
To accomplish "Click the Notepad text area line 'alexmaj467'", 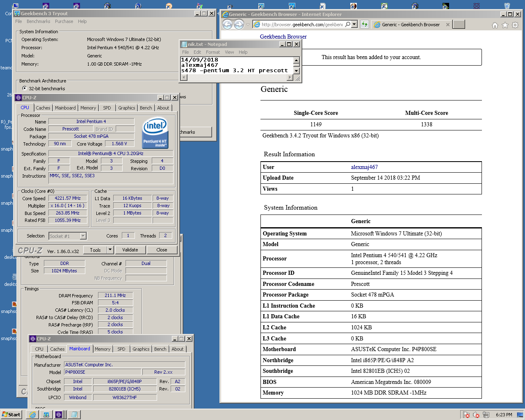I will click(x=200, y=65).
